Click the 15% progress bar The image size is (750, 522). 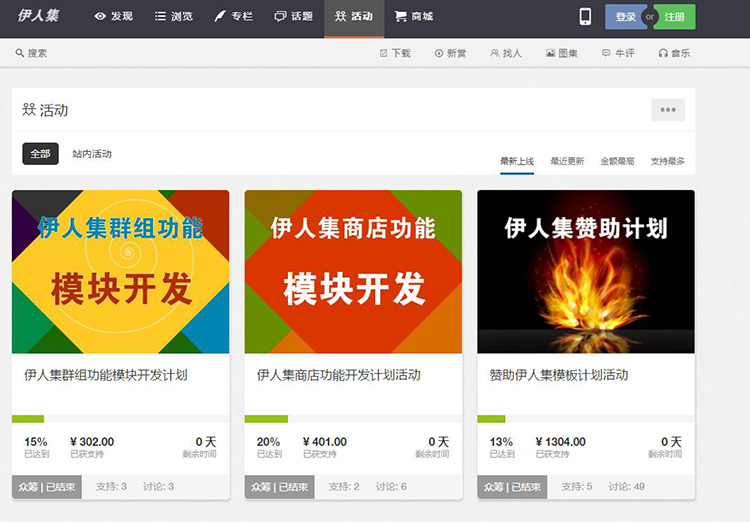pos(121,419)
